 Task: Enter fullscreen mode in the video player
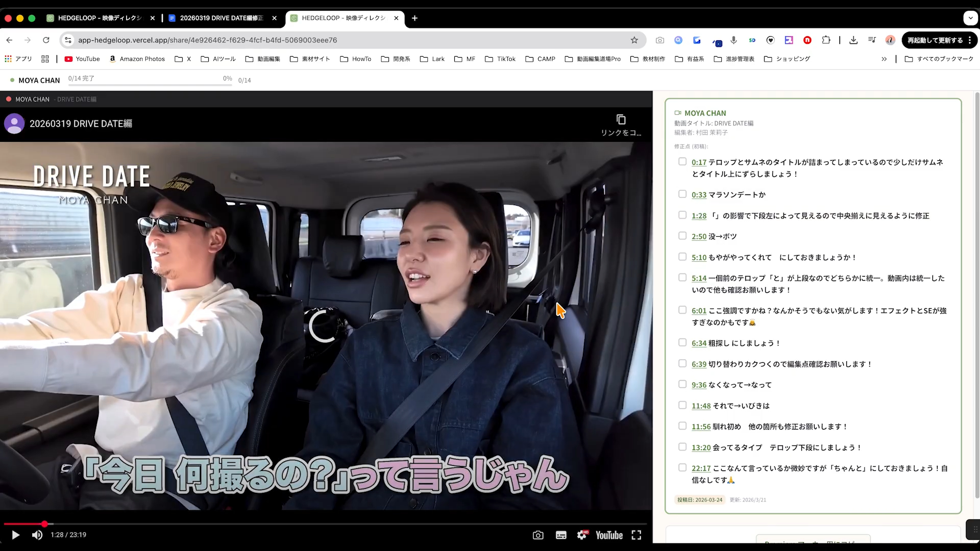(636, 535)
